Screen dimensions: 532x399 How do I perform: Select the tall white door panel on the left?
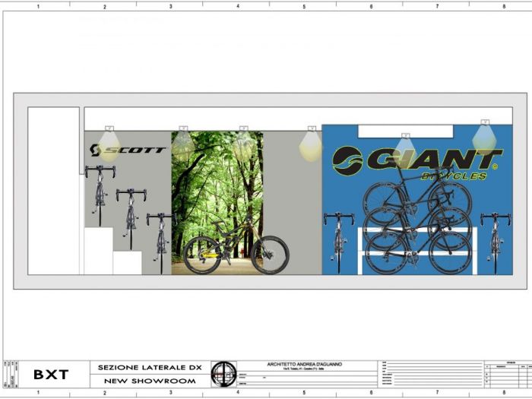[54, 190]
